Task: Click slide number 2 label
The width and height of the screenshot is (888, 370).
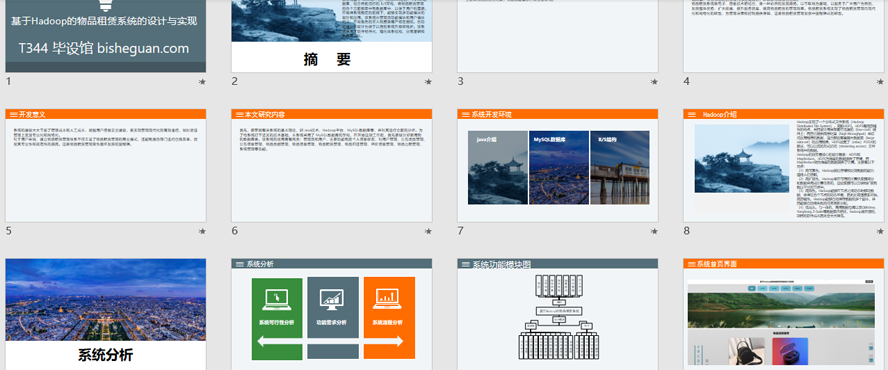Action: coord(234,82)
